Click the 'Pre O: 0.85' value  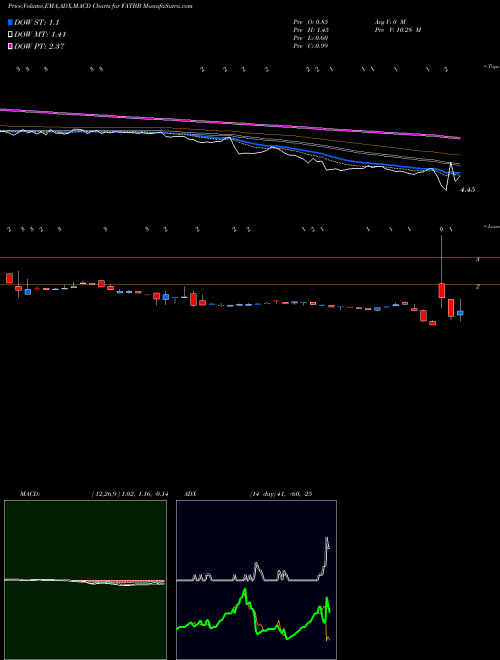tap(311, 21)
